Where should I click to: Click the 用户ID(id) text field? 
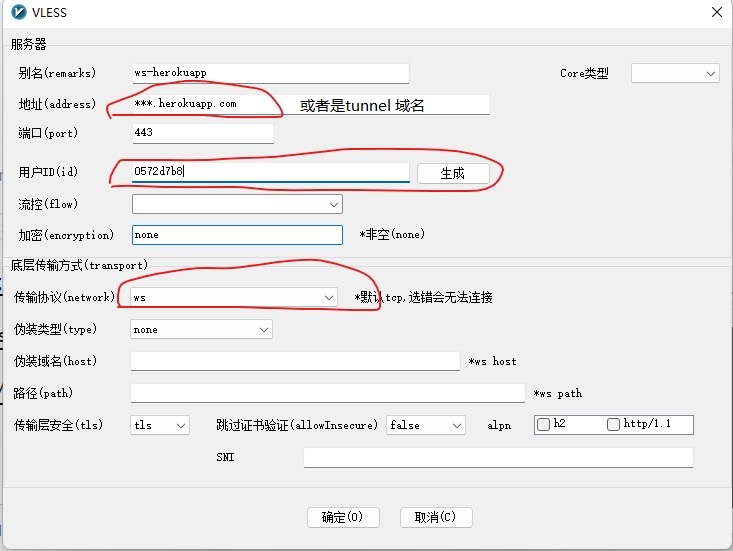[270, 172]
